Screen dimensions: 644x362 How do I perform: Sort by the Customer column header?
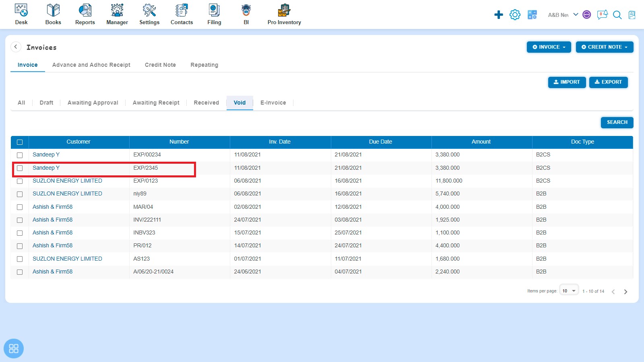[x=78, y=142]
